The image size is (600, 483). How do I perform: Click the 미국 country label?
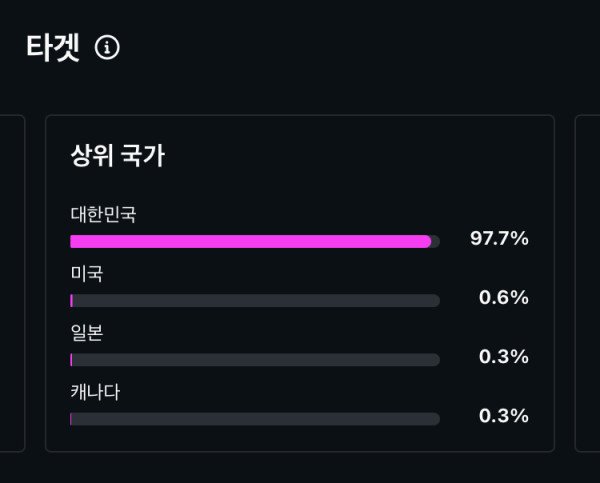point(87,274)
